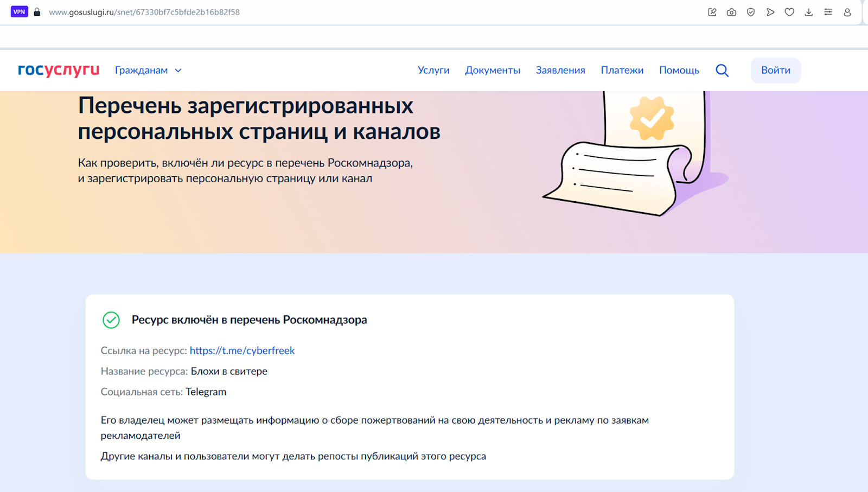Click the padlock site security icon

(37, 12)
